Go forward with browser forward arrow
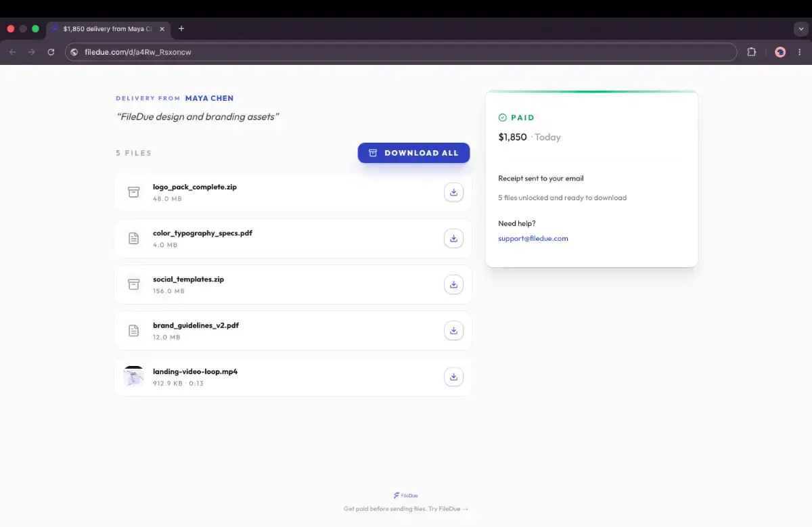Viewport: 812px width, 527px height. 31,52
